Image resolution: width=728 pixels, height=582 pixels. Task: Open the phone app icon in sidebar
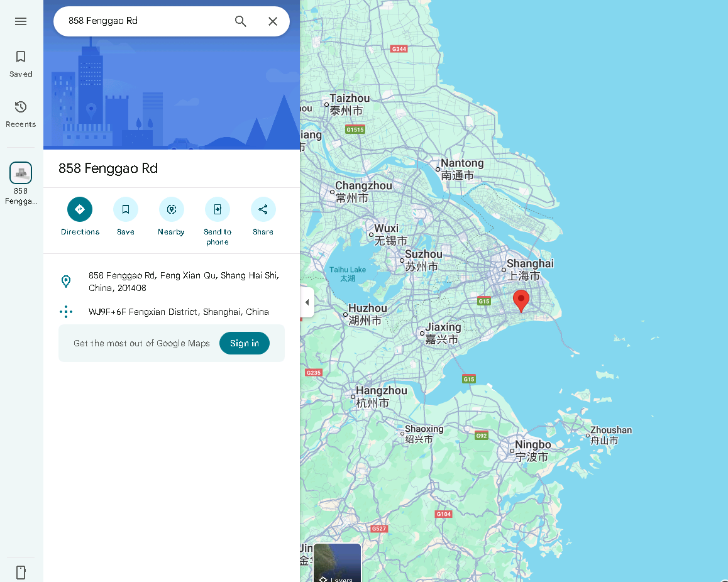tap(21, 573)
